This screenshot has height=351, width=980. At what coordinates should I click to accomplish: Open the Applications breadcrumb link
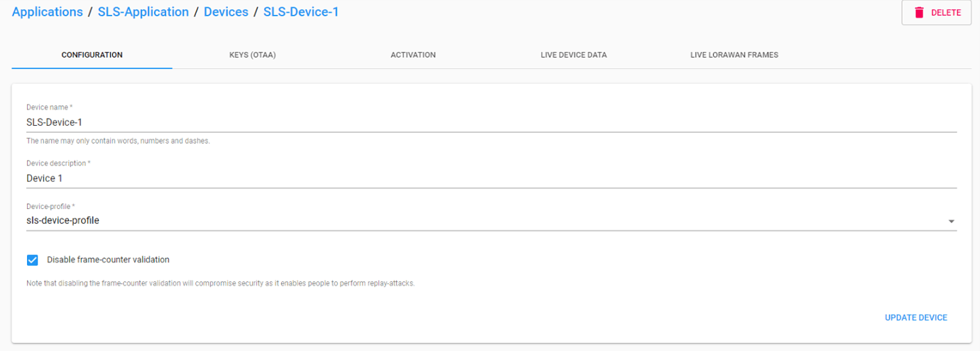pyautogui.click(x=48, y=12)
